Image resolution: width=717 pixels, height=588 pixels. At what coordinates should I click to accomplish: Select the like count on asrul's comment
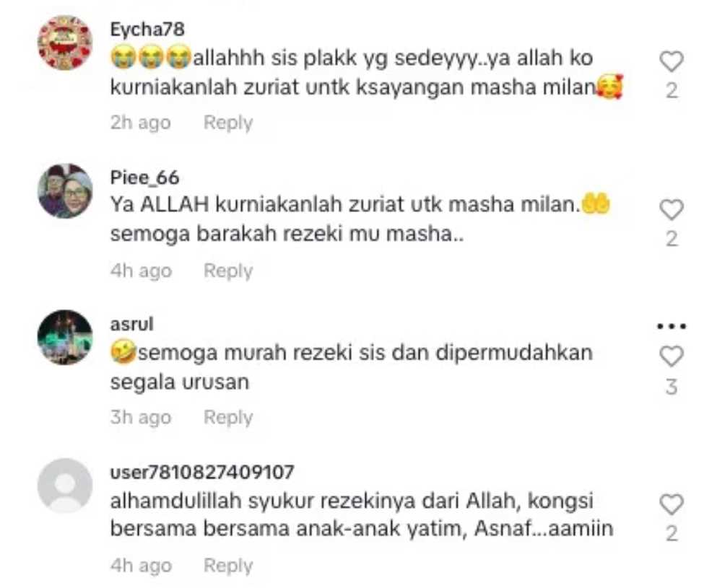pyautogui.click(x=672, y=387)
